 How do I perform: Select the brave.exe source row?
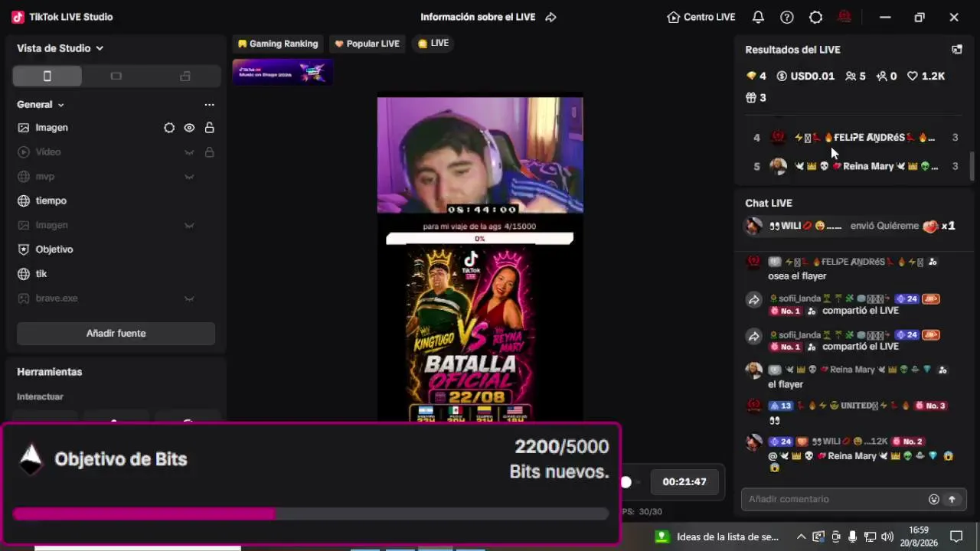[116, 298]
